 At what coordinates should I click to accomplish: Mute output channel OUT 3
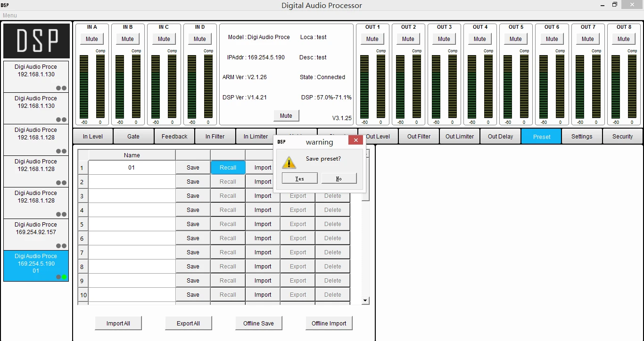click(x=444, y=39)
